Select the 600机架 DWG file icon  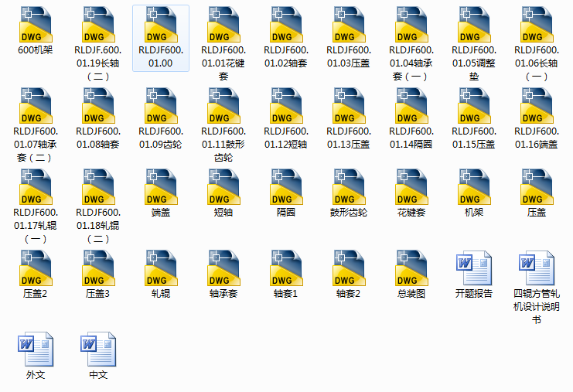coord(36,25)
